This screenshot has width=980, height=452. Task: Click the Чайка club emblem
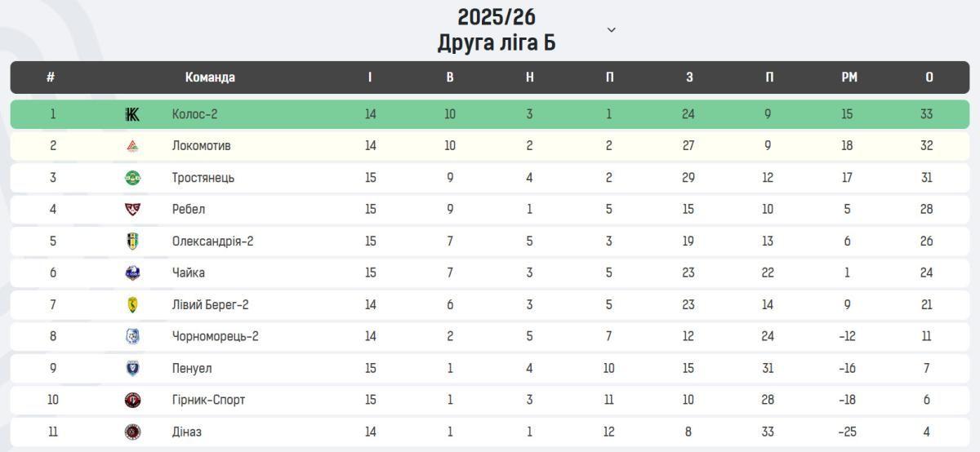(132, 273)
